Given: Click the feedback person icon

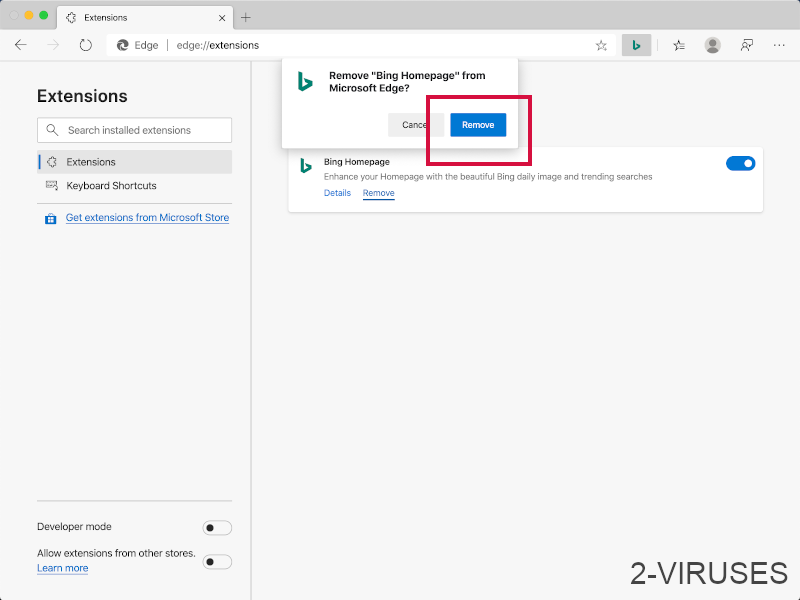Looking at the screenshot, I should (746, 45).
